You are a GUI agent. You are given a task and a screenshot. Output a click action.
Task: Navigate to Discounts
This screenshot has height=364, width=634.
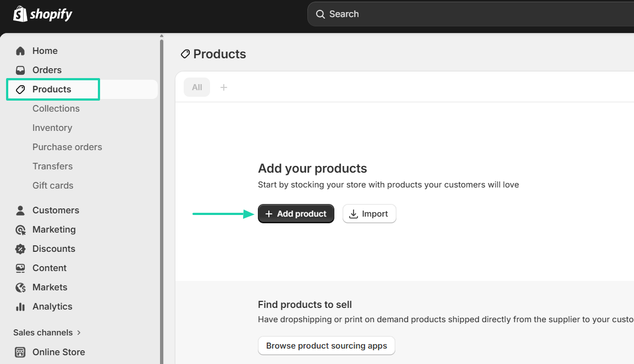click(x=54, y=249)
